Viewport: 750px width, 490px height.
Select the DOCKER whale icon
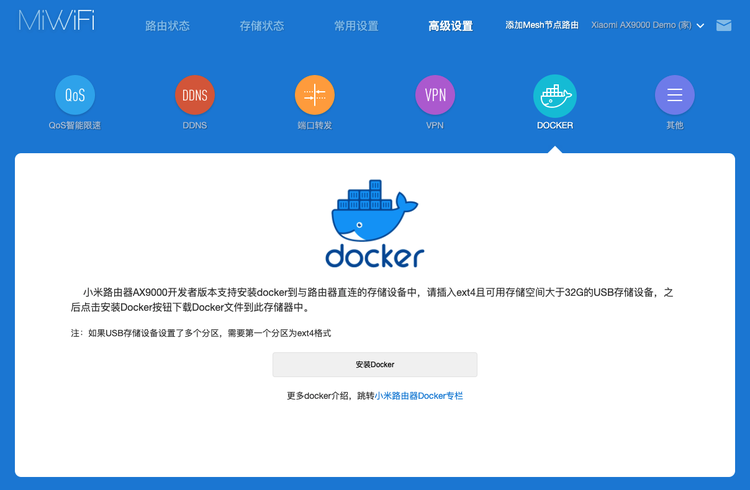[555, 96]
